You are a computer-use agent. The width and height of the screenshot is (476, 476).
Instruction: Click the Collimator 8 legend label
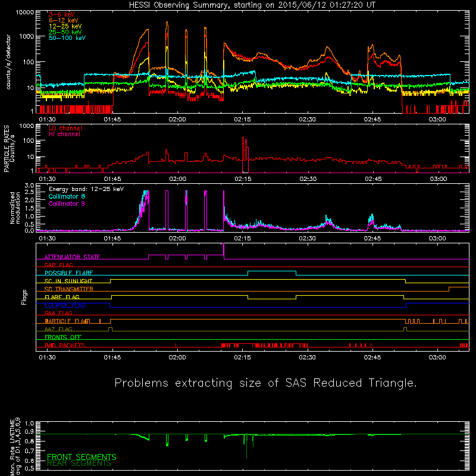pyautogui.click(x=67, y=196)
